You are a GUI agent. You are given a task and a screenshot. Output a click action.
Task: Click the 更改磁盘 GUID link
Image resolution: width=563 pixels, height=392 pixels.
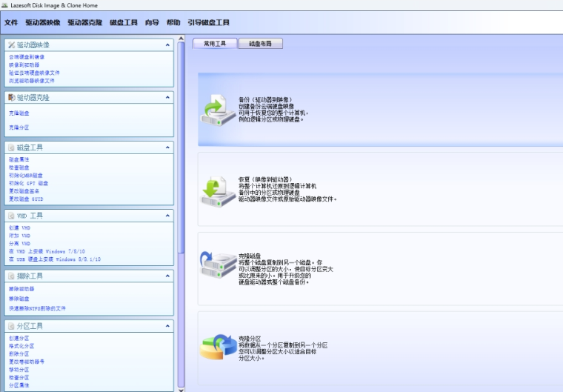click(26, 199)
